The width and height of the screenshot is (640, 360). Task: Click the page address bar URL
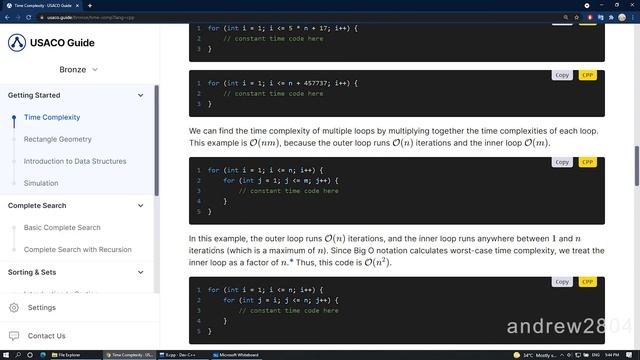tap(91, 18)
